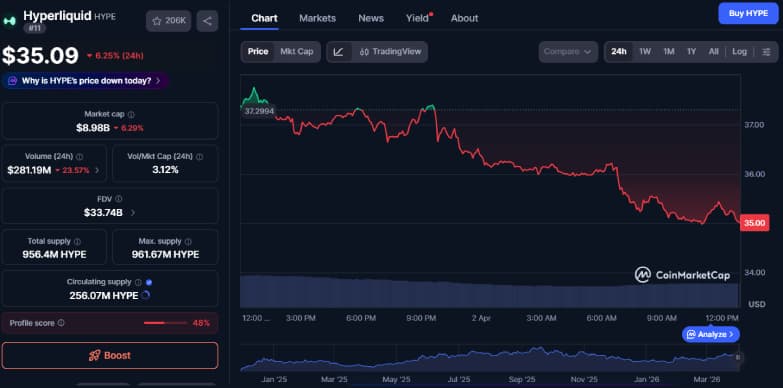This screenshot has width=783, height=388.
Task: Click the 256.07M HYPE circulating supply value
Action: point(104,296)
